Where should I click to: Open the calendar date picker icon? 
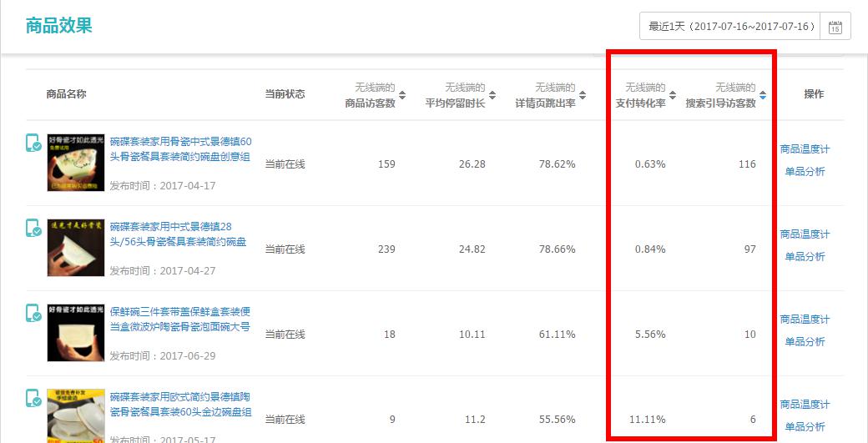835,27
